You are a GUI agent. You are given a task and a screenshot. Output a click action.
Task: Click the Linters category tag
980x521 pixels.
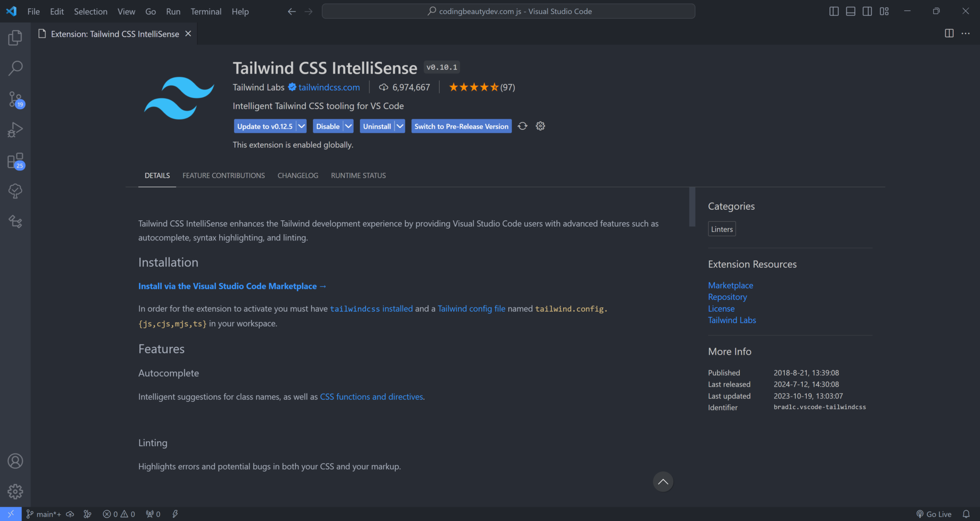722,229
